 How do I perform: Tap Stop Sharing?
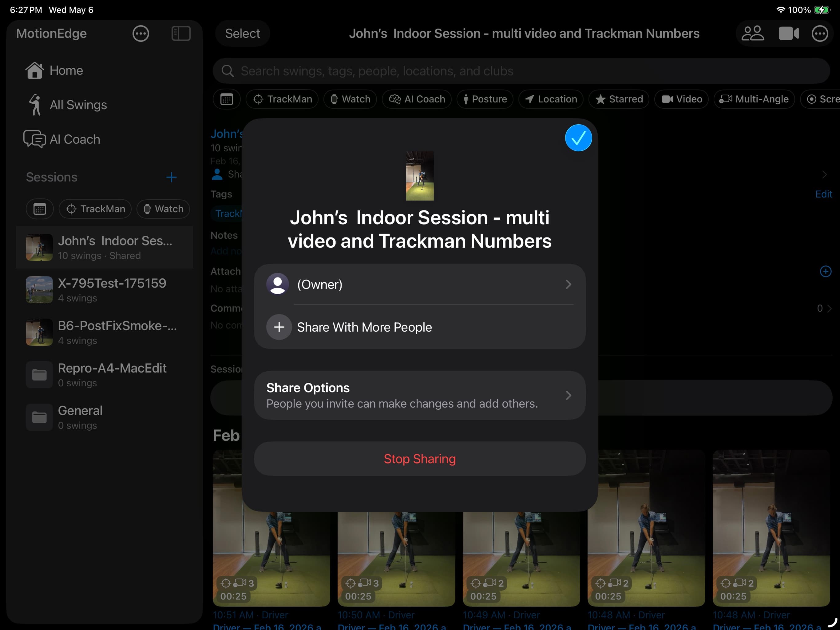pyautogui.click(x=420, y=459)
